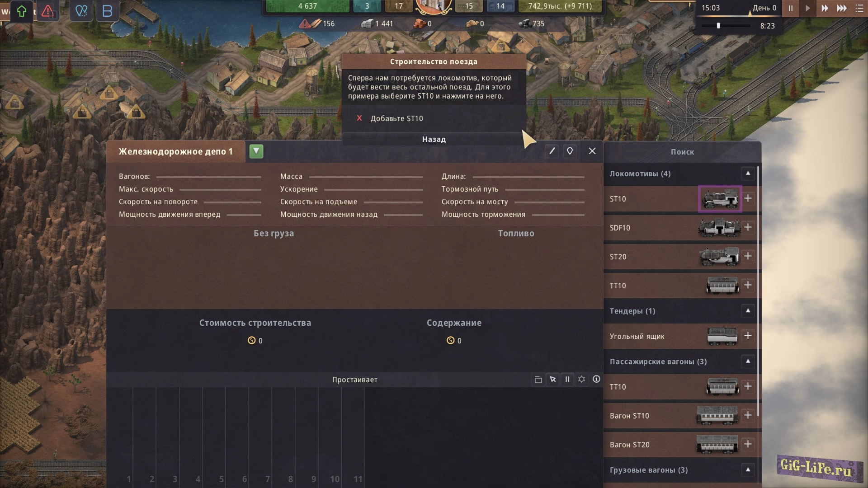Open train settings gear icon

tap(582, 380)
